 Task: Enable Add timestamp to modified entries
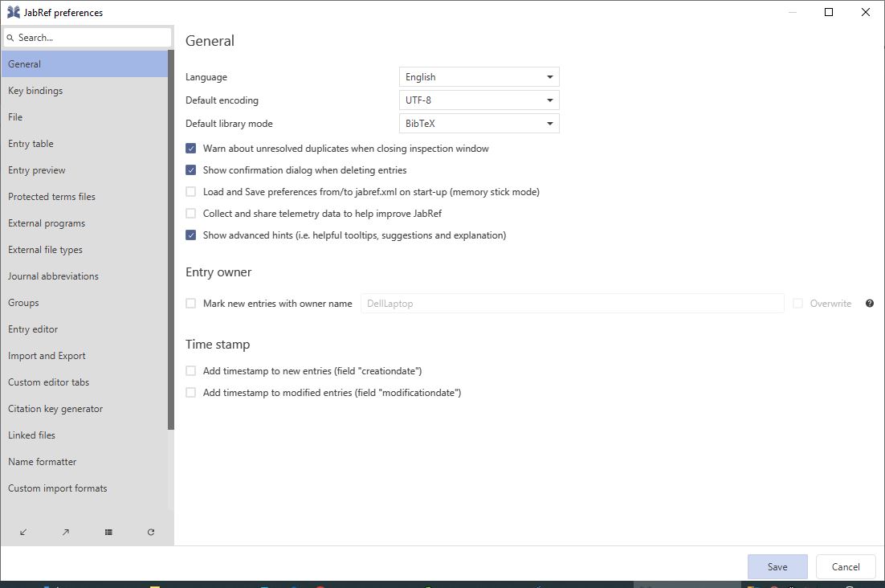click(191, 393)
